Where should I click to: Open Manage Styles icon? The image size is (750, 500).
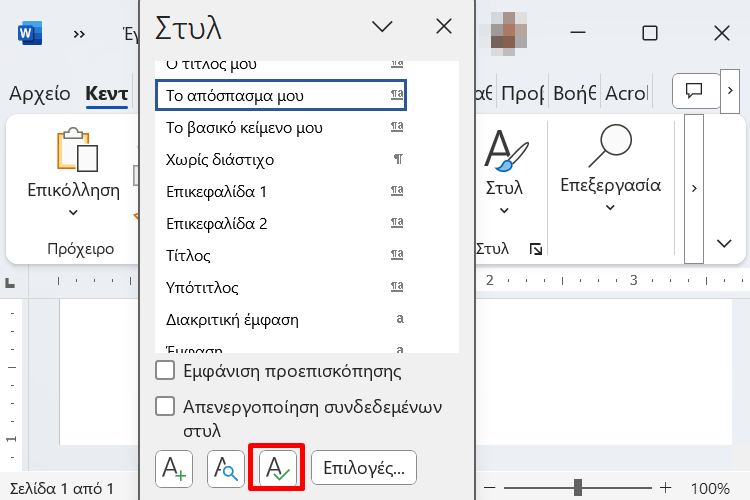277,467
